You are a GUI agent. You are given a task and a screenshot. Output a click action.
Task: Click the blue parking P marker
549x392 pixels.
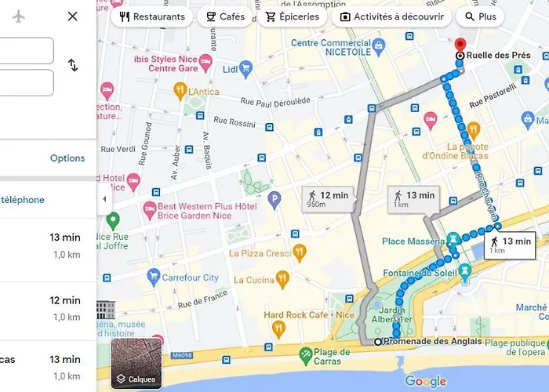(x=274, y=199)
